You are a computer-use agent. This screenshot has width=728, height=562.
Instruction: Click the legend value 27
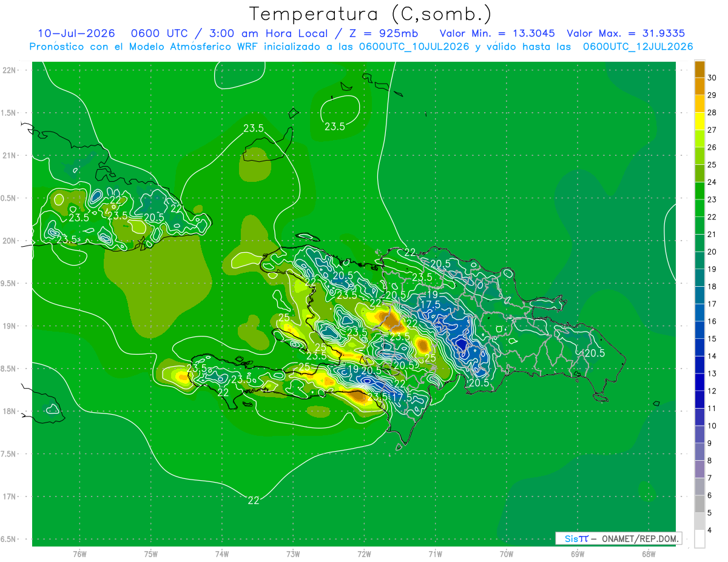click(712, 130)
